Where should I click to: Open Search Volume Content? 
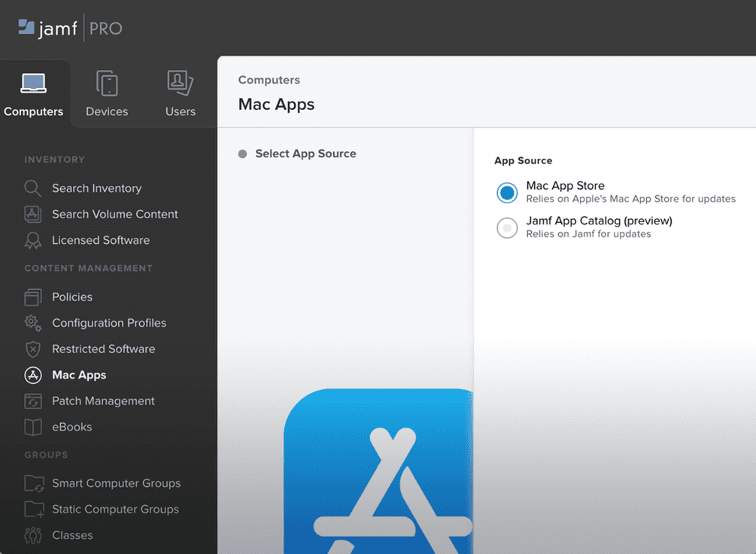102,215
